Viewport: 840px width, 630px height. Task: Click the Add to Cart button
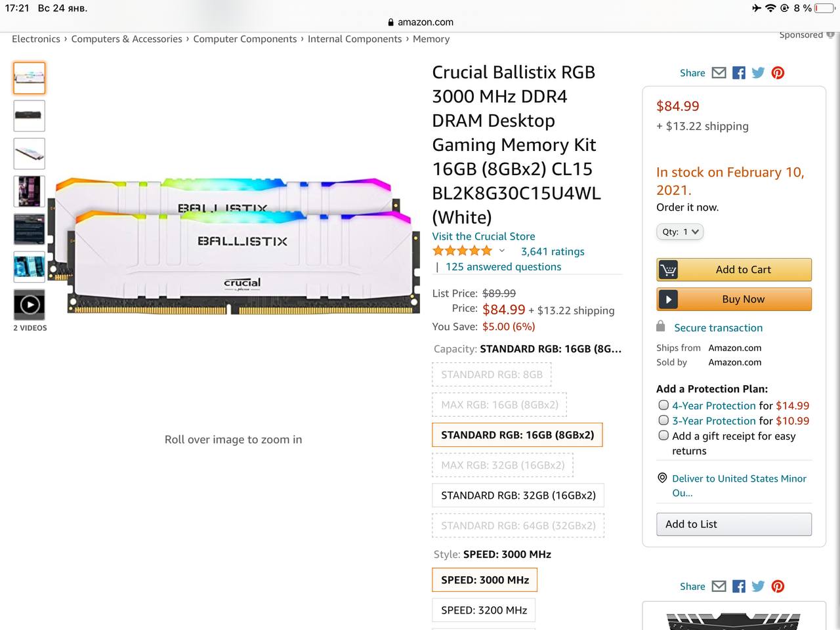click(x=734, y=270)
